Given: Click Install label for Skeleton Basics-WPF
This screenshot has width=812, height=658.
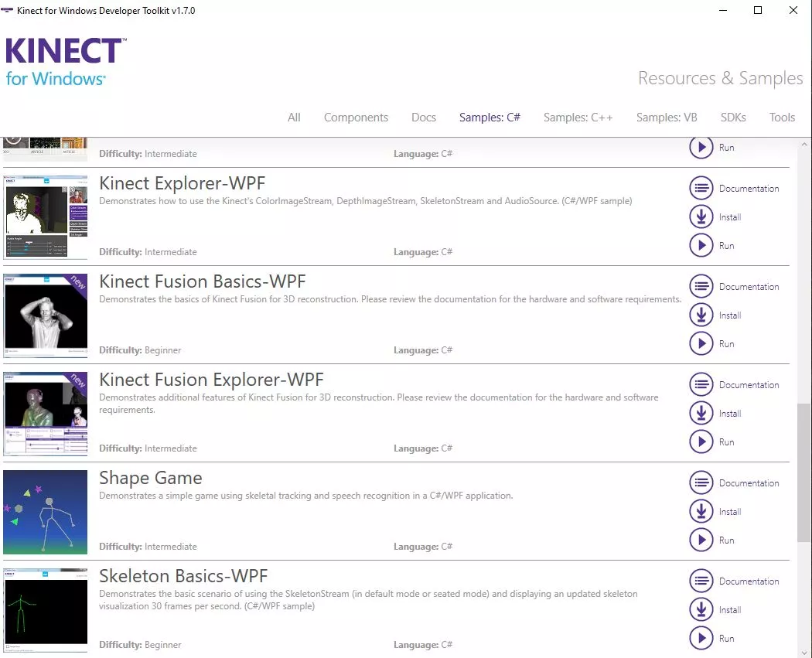Looking at the screenshot, I should click(730, 610).
